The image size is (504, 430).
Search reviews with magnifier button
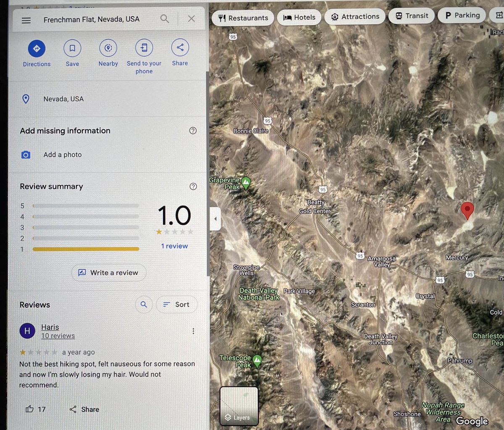click(144, 305)
